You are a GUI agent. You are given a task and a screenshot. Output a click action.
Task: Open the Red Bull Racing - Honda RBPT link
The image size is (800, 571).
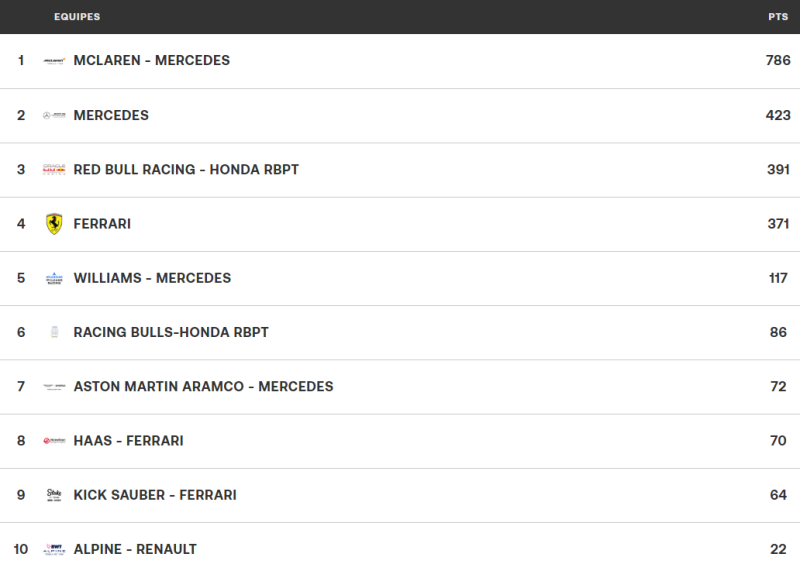click(186, 170)
